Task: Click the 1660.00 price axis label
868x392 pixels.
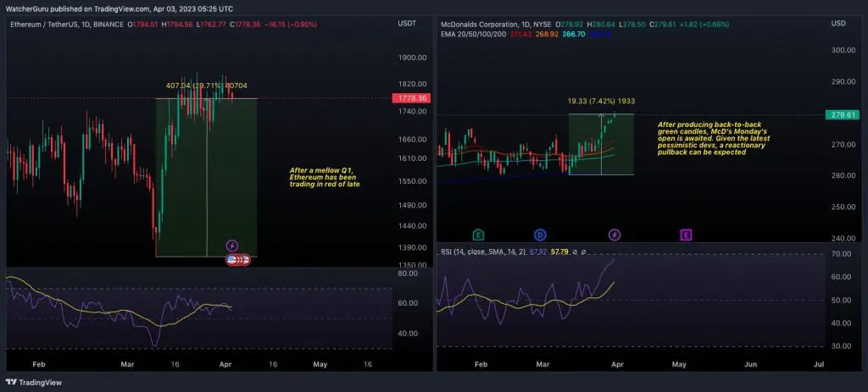Action: (x=413, y=140)
